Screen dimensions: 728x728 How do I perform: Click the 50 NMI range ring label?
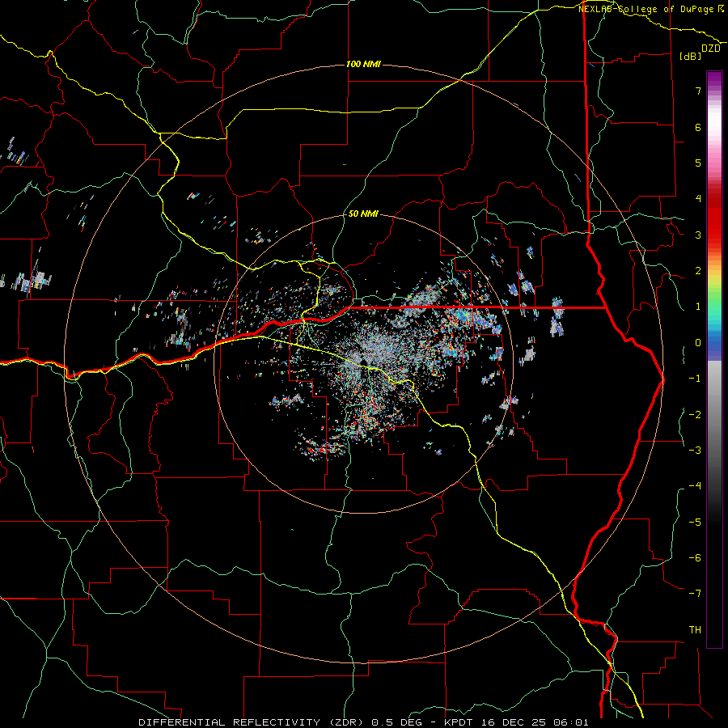coord(363,214)
